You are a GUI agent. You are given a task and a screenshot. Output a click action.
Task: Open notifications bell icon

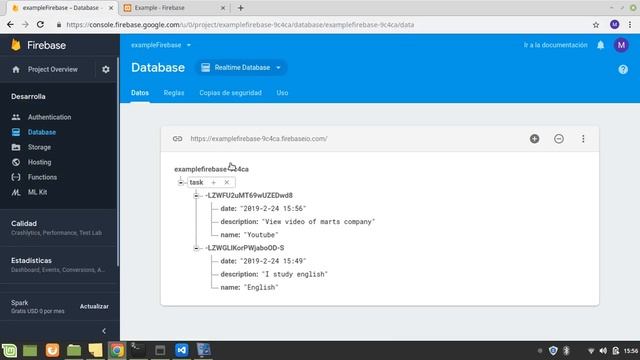(x=600, y=45)
